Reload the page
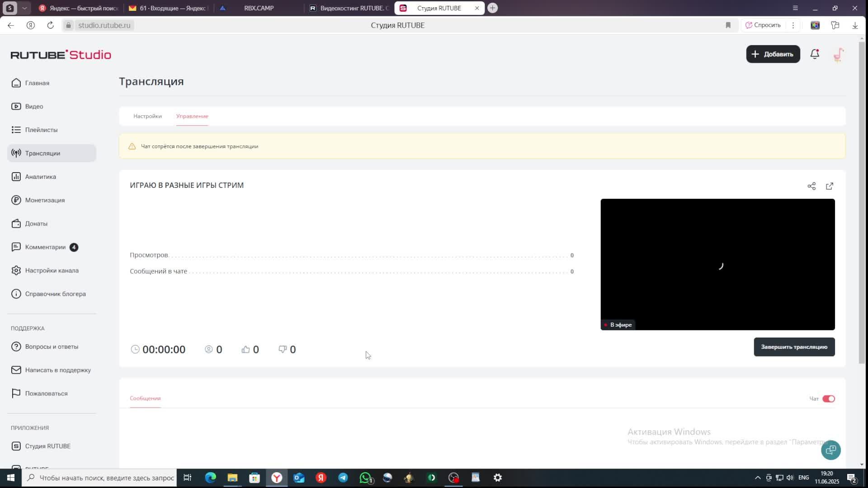Screen dimensions: 868x488 [51, 25]
